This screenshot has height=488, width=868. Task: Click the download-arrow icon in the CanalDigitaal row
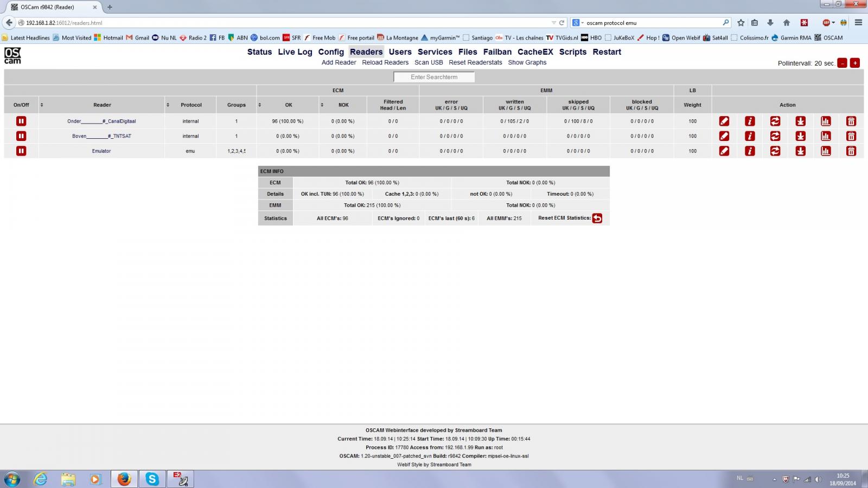click(801, 121)
